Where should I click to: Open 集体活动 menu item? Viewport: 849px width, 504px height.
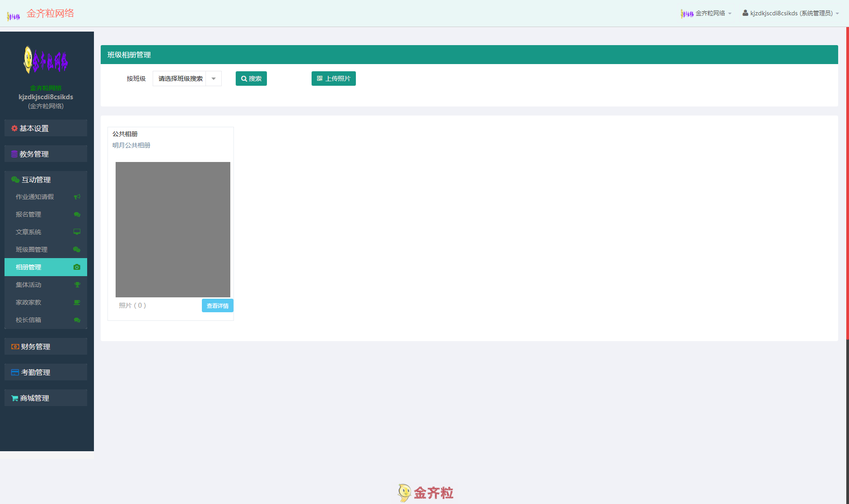[46, 285]
